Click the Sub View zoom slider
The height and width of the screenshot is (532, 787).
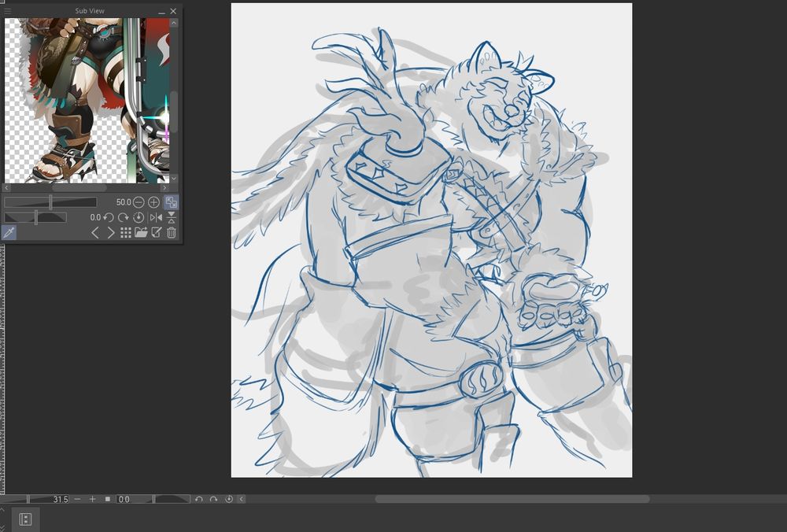(x=51, y=202)
